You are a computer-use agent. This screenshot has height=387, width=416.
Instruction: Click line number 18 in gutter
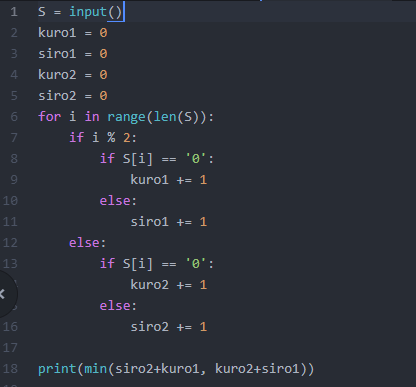[x=10, y=369]
